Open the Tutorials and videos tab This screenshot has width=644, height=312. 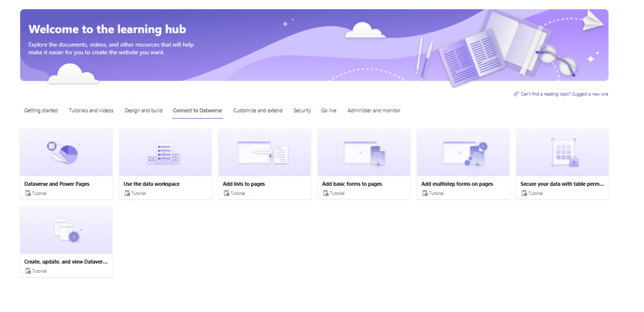tap(91, 110)
